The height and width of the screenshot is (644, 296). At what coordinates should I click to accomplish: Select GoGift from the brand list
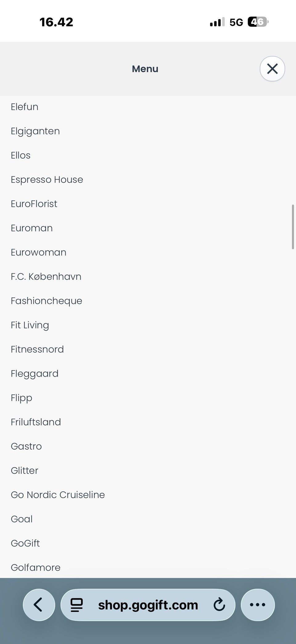[x=25, y=543]
